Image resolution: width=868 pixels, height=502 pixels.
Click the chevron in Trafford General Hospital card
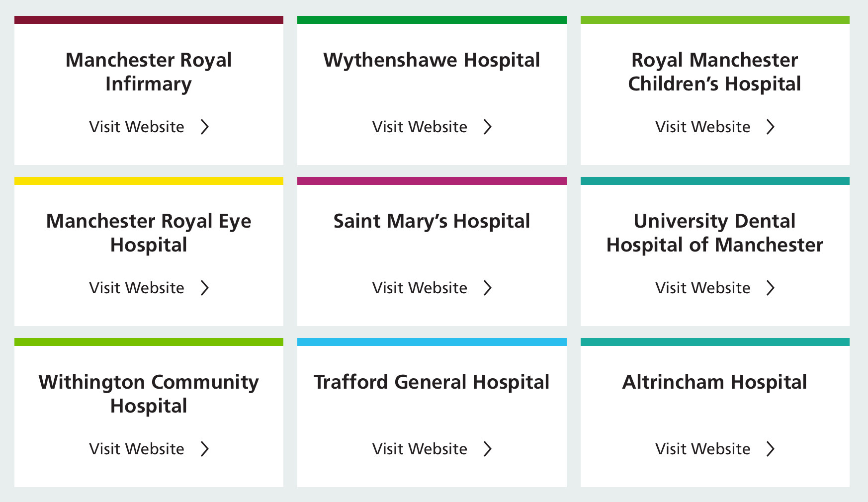coord(488,449)
